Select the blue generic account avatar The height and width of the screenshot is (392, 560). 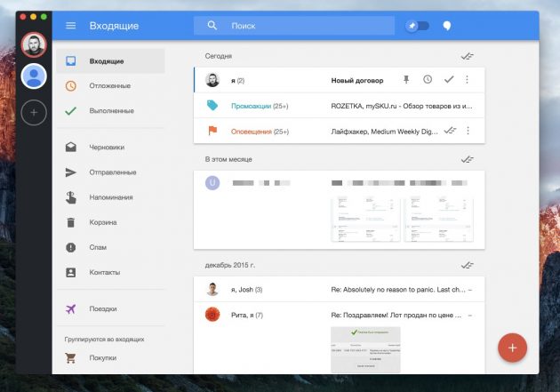(34, 76)
